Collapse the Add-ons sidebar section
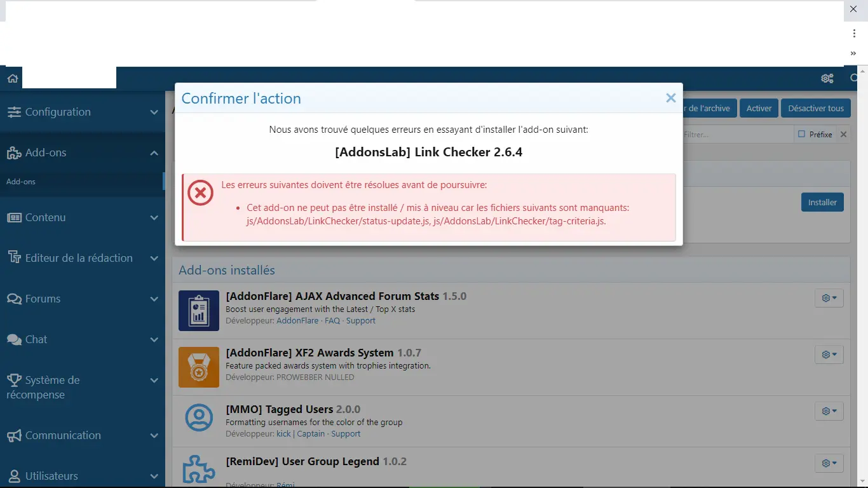The height and width of the screenshot is (488, 868). tap(82, 152)
